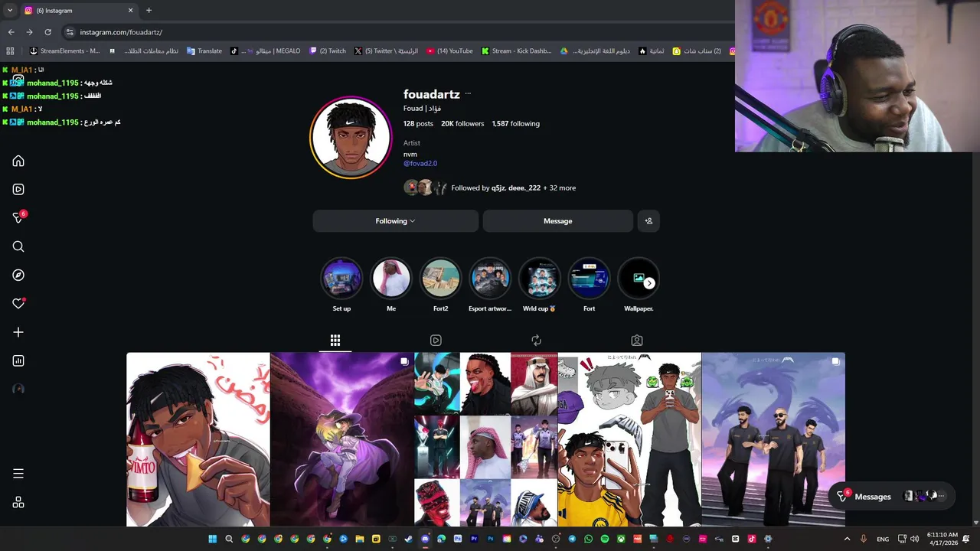This screenshot has height=551, width=980.
Task: Open the Translate bookmark
Action: [204, 51]
